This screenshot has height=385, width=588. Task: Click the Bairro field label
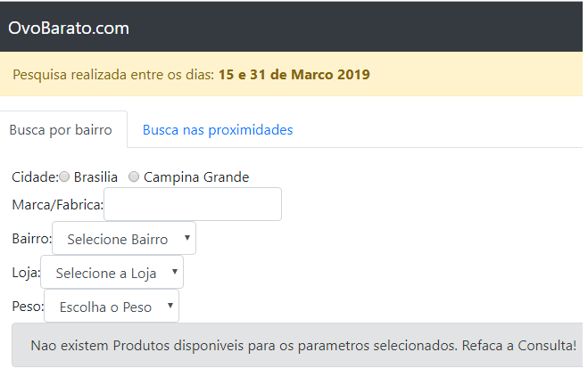click(31, 239)
